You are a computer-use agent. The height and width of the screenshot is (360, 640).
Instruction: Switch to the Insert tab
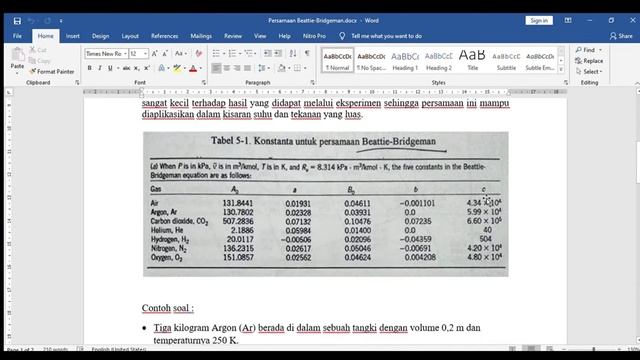(x=73, y=36)
